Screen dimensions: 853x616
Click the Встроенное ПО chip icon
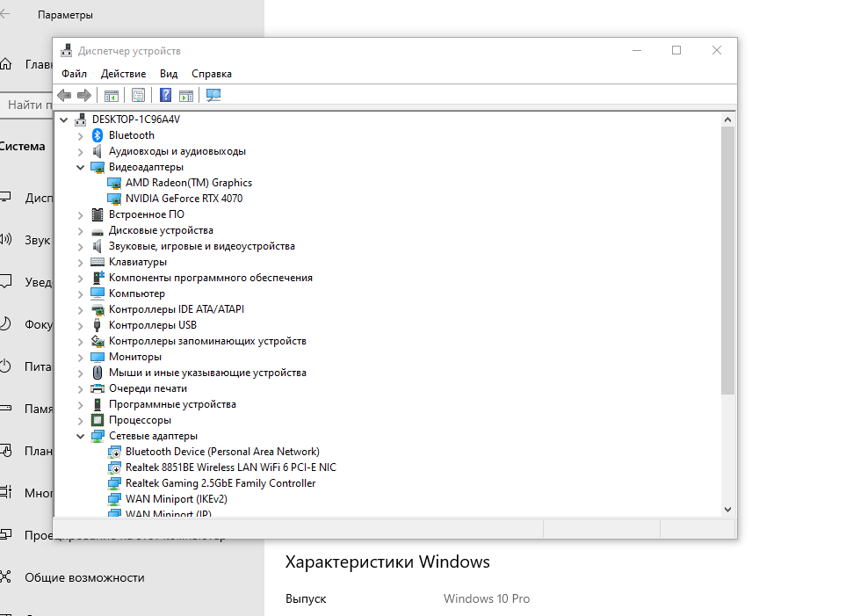click(98, 214)
